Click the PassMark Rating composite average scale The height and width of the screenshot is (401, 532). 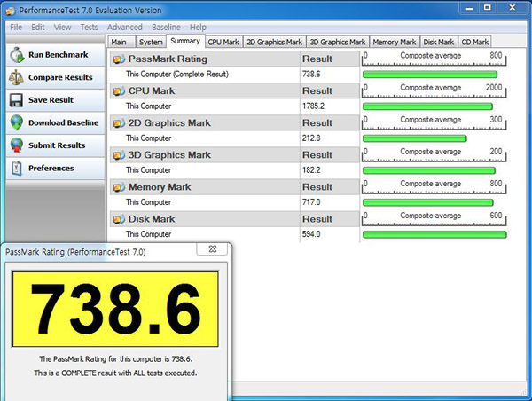434,59
